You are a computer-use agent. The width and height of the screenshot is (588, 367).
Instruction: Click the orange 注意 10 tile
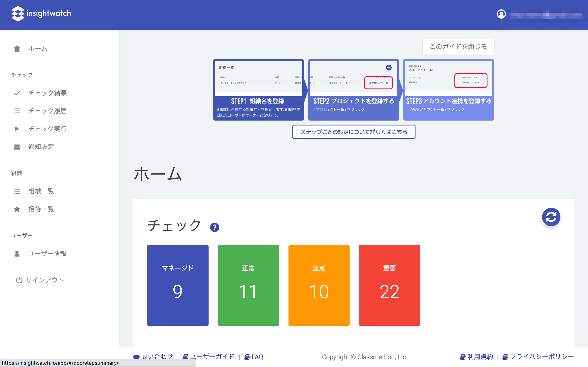[x=319, y=285]
